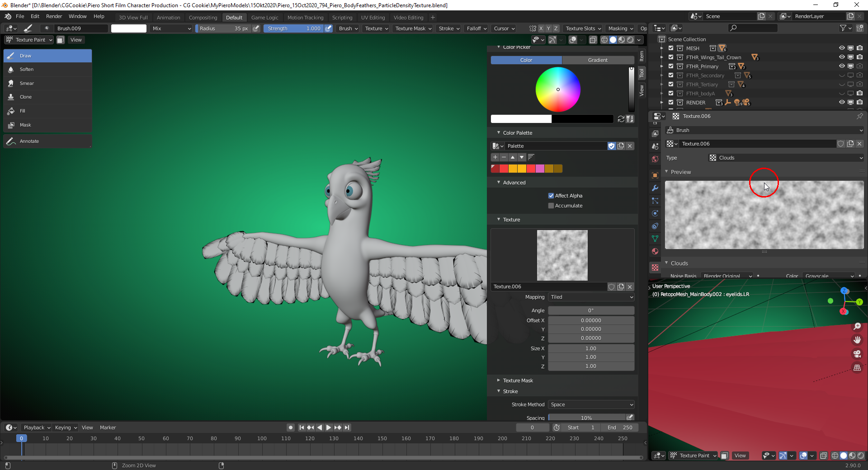
Task: Click the View button in main viewport header
Action: pos(76,40)
